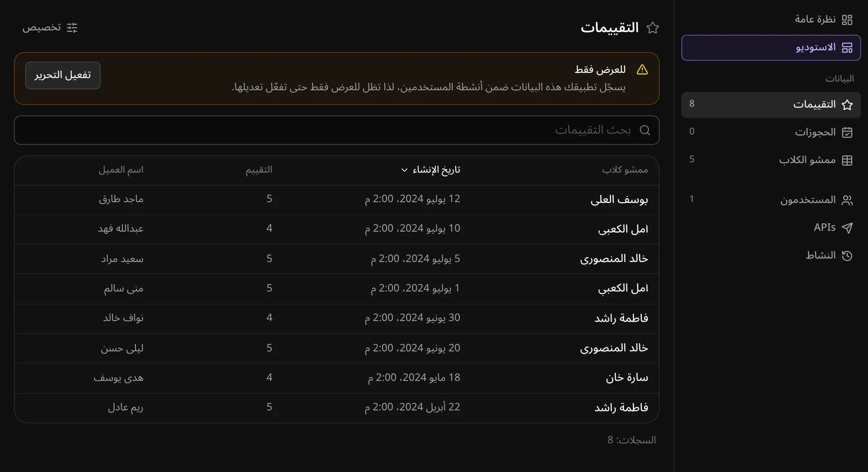This screenshot has width=868, height=472.
Task: Click the overview grid icon
Action: pos(847,20)
